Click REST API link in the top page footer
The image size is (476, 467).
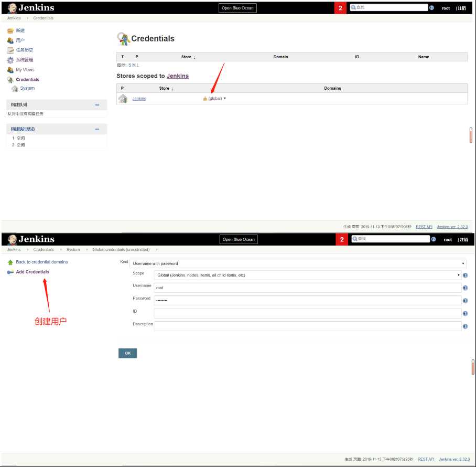(x=424, y=227)
